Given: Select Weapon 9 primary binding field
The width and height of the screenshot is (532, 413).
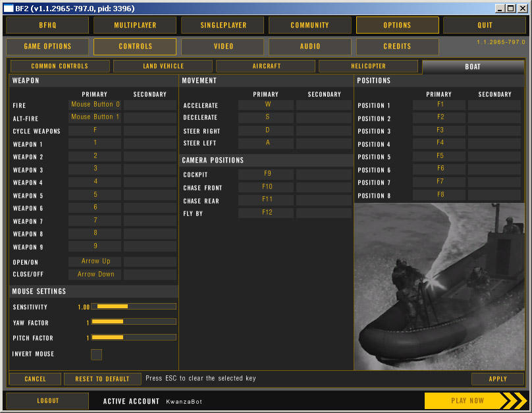Looking at the screenshot, I should (95, 246).
